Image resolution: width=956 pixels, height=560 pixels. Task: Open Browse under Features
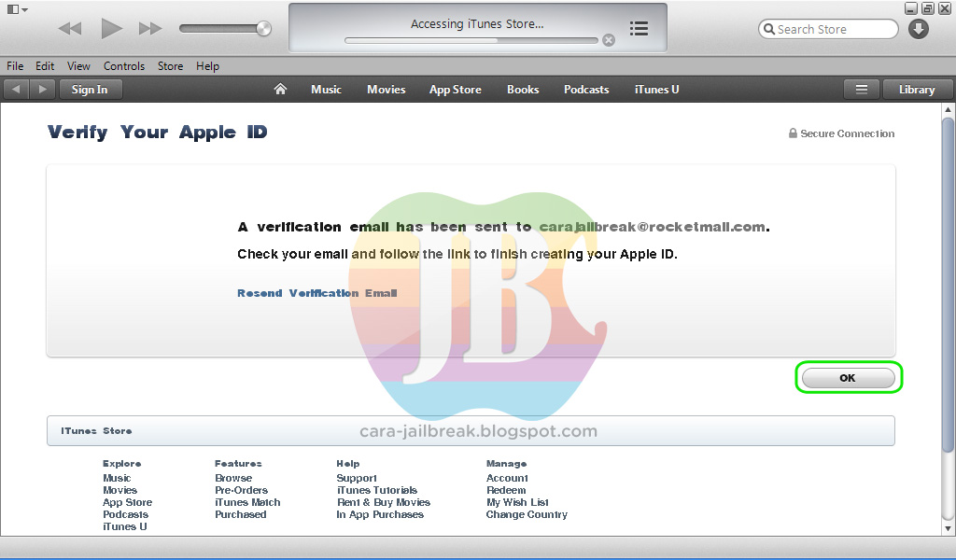click(x=233, y=478)
